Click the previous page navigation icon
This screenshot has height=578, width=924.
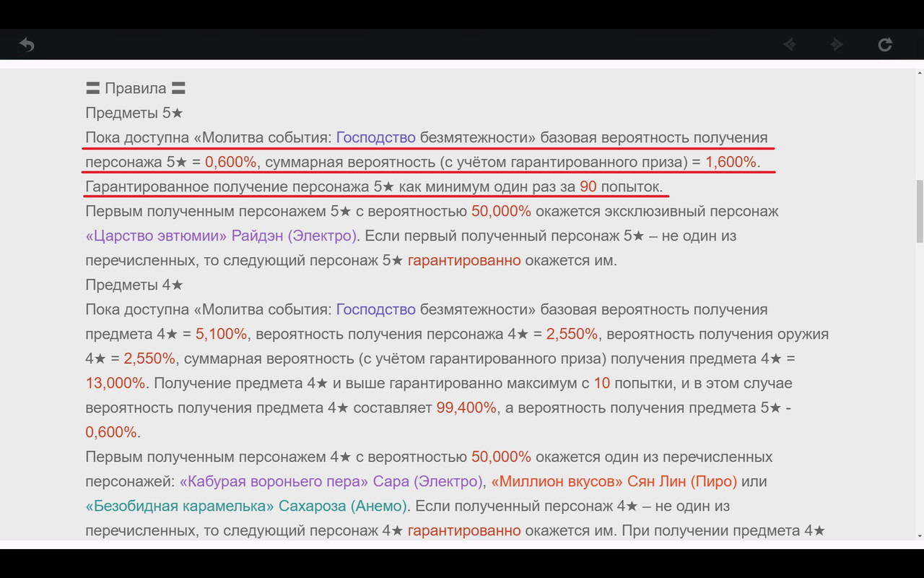[x=790, y=45]
